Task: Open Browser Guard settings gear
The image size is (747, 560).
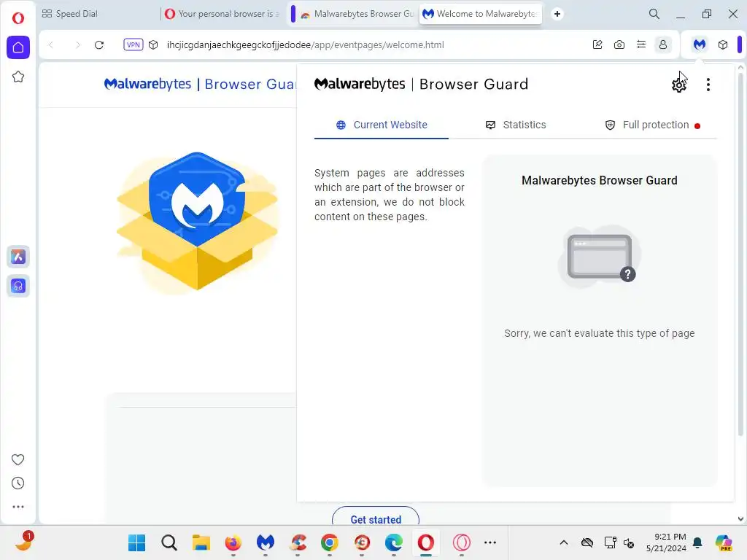Action: [x=679, y=85]
